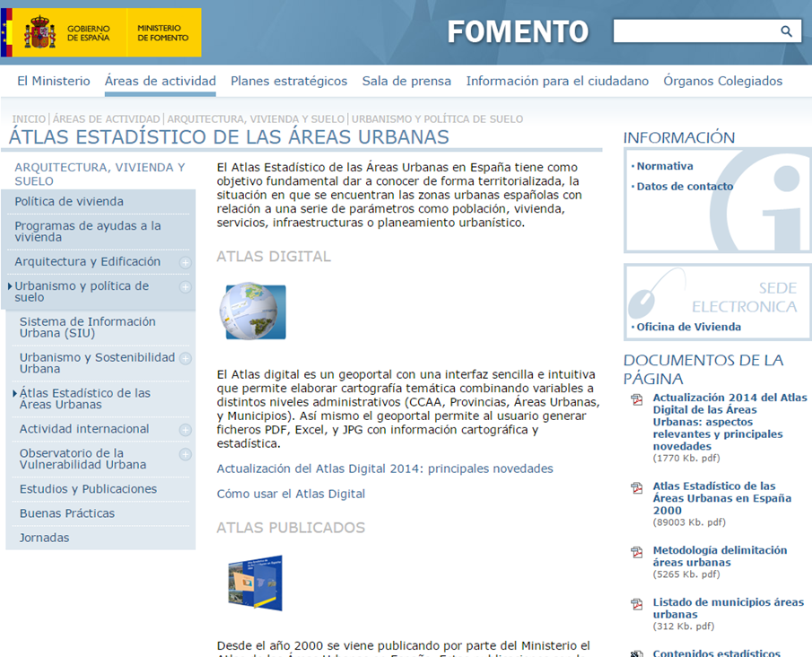Viewport: 812px width, 657px height.
Task: Open Cómo usar el Atlas Digital link
Action: click(x=291, y=495)
